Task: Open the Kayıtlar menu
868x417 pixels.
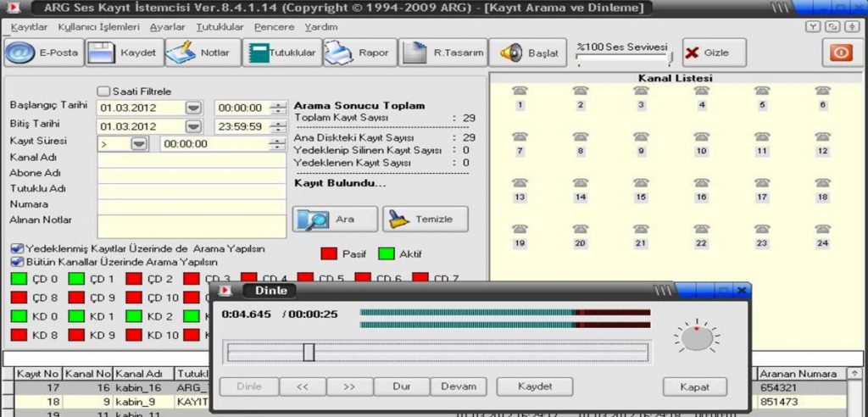Action: [x=29, y=27]
